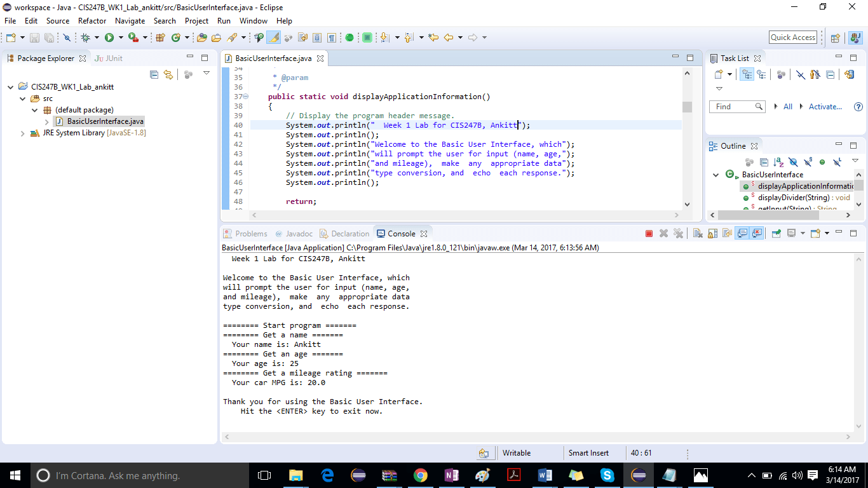Run the BasicUserInterface application
The height and width of the screenshot is (488, 868).
(109, 37)
